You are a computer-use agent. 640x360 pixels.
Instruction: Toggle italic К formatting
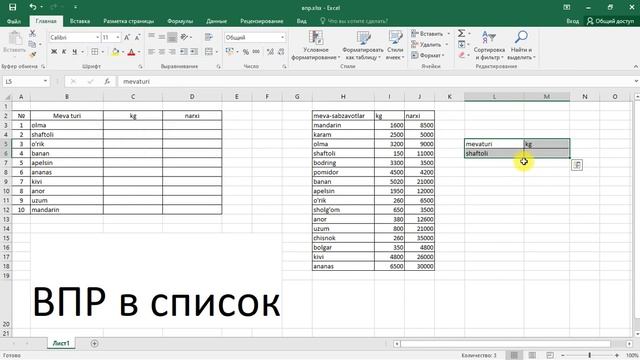point(64,52)
